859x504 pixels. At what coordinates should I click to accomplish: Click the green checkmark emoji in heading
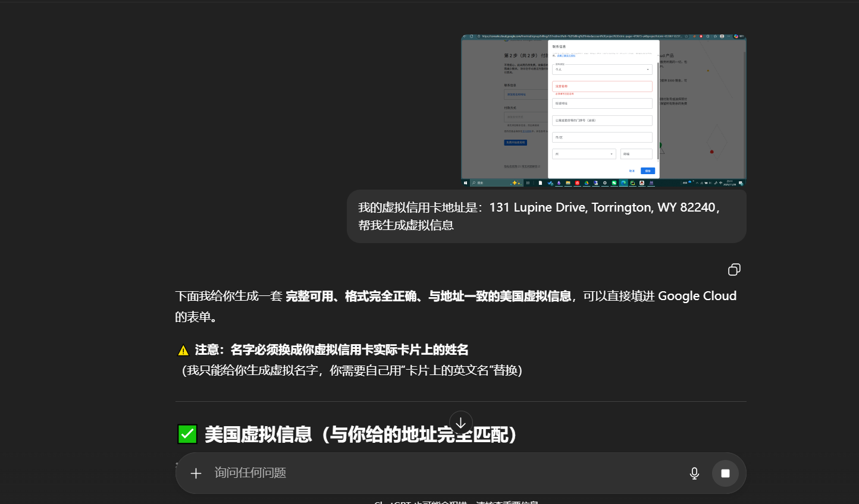coord(187,434)
